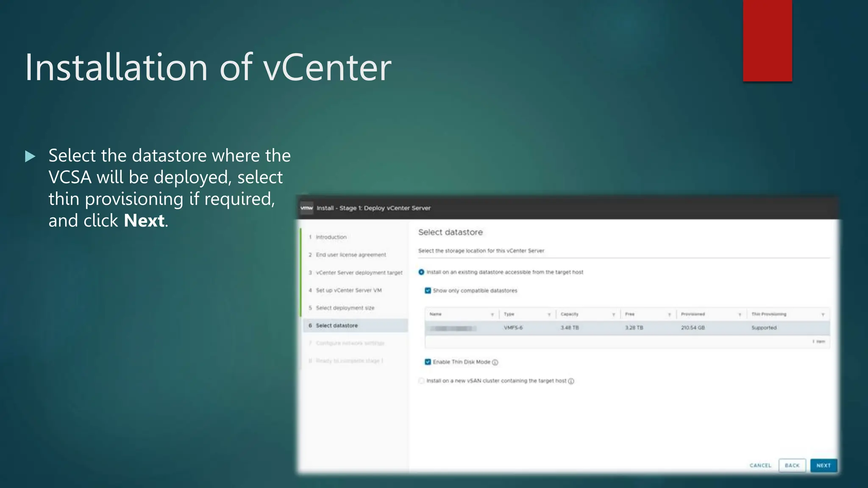Open filter for Name column
868x488 pixels.
(x=492, y=315)
